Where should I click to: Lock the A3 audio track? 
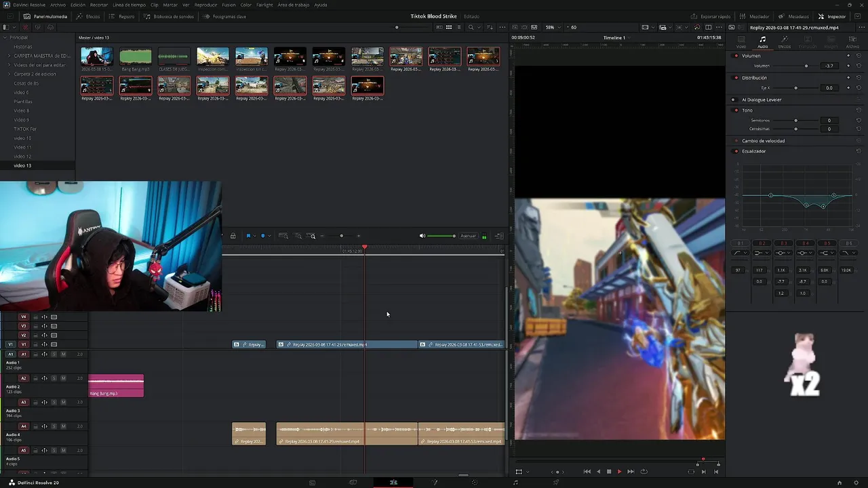[x=35, y=402]
